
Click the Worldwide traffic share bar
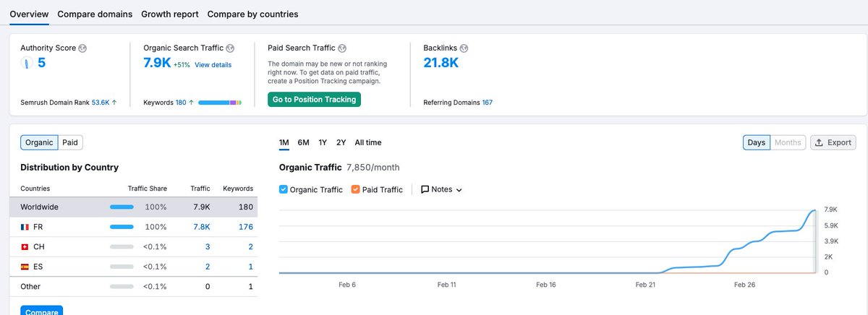coord(122,207)
